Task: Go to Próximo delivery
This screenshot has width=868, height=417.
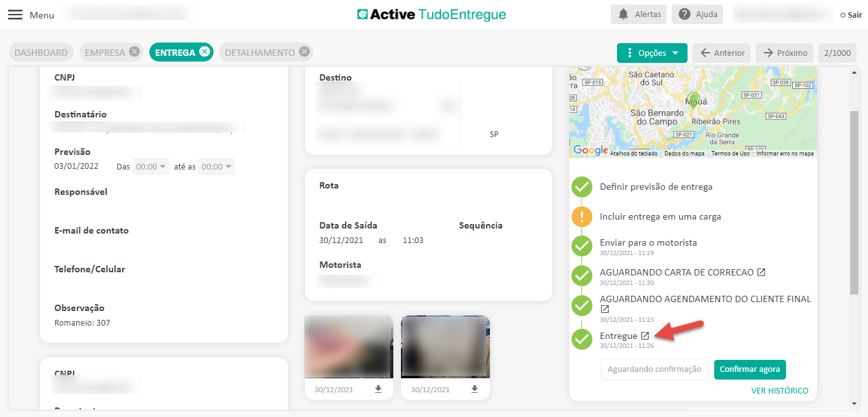Action: click(x=785, y=53)
